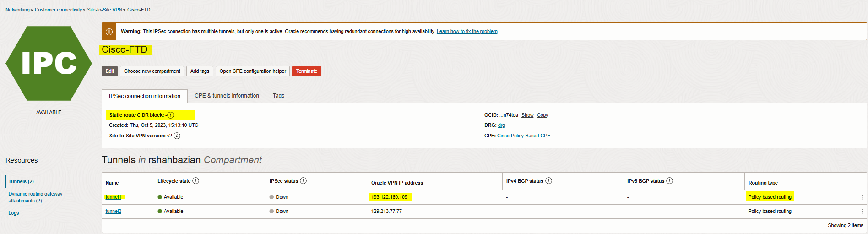Open the actions menu for tunnel2 row
Image resolution: width=868 pixels, height=234 pixels.
coord(863,212)
